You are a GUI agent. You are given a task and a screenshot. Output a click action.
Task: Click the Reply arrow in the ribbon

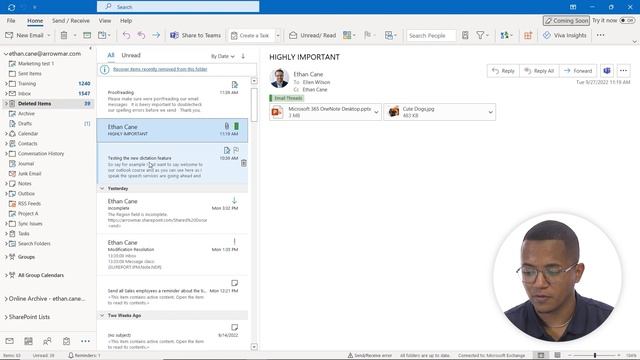(126, 36)
